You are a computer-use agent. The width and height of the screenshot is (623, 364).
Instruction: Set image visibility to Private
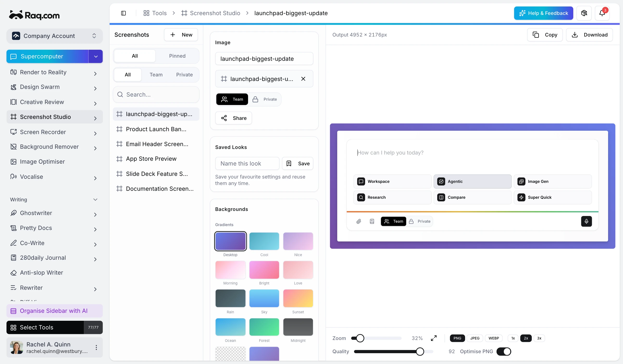click(265, 99)
